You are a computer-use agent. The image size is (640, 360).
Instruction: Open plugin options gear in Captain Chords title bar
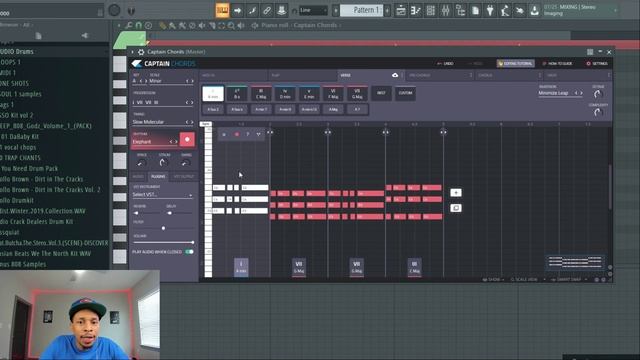click(x=141, y=52)
